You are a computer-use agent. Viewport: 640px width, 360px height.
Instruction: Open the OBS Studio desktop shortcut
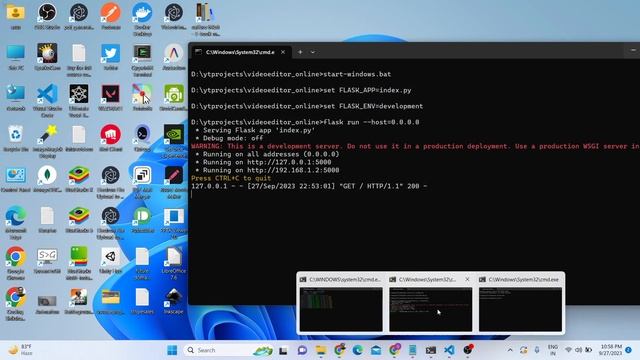pyautogui.click(x=47, y=16)
